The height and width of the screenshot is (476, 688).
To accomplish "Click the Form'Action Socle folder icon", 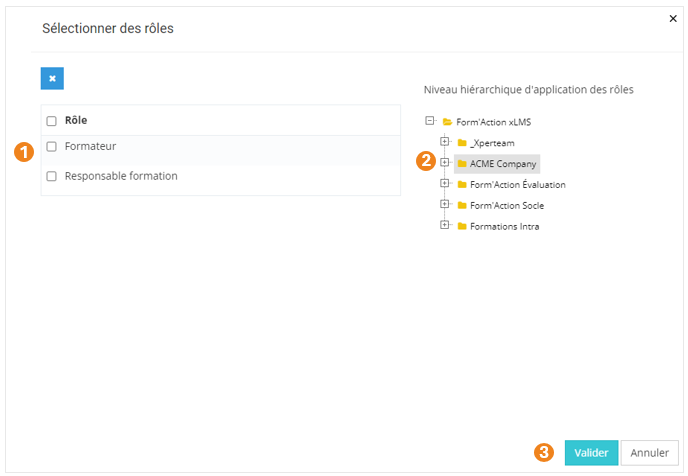I will (462, 205).
